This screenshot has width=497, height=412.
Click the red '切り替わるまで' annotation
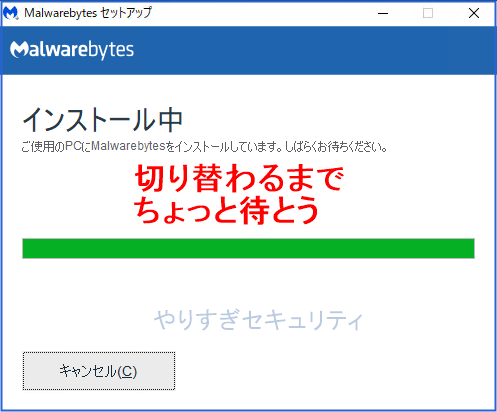pos(239,178)
